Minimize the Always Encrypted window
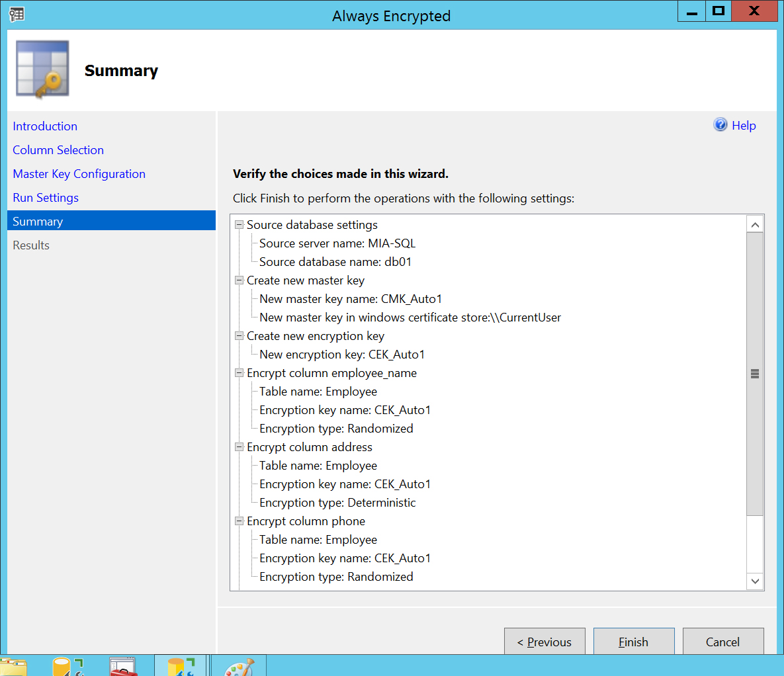 point(691,11)
